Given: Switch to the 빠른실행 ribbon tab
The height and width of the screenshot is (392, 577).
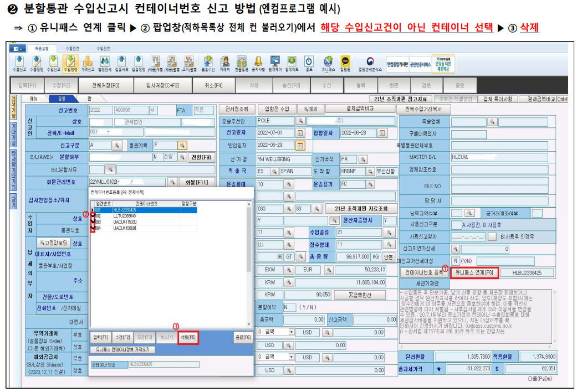Looking at the screenshot, I should tap(42, 49).
